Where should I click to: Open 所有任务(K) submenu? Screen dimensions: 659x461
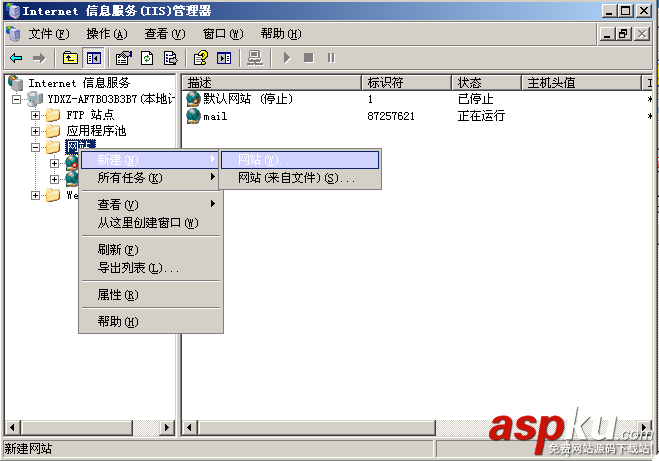150,178
